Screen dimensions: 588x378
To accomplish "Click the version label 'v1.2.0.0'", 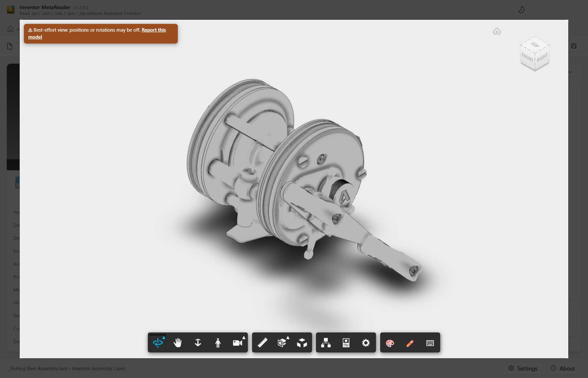I will tap(81, 7).
